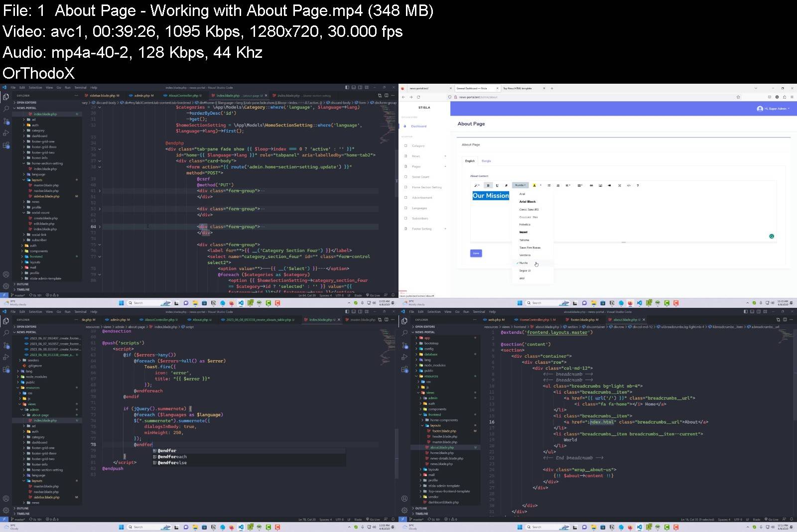Switch to the Bangla language tab
Image resolution: width=797 pixels, height=532 pixels.
pyautogui.click(x=486, y=161)
